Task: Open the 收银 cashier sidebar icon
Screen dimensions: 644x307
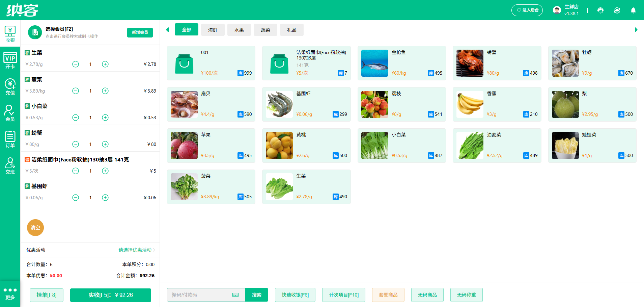Action: (10, 34)
